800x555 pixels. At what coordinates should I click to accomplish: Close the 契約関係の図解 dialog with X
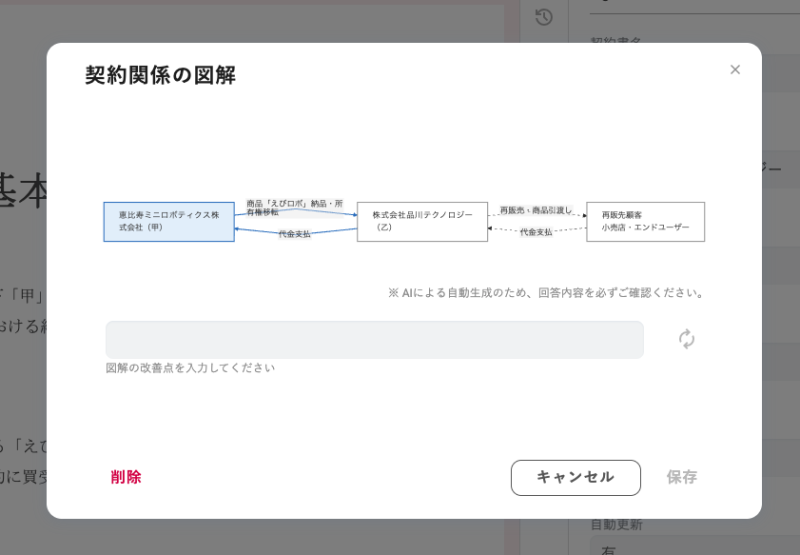[x=735, y=70]
